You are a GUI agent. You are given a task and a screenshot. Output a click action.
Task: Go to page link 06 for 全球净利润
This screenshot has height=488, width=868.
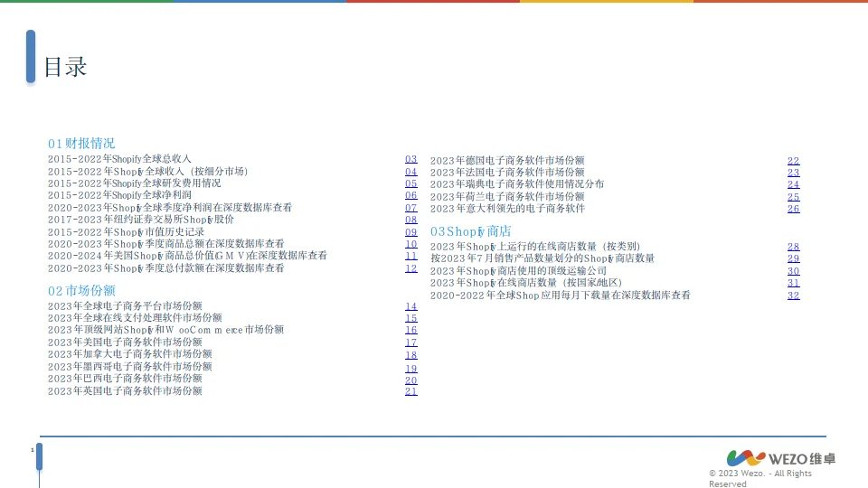pyautogui.click(x=410, y=195)
